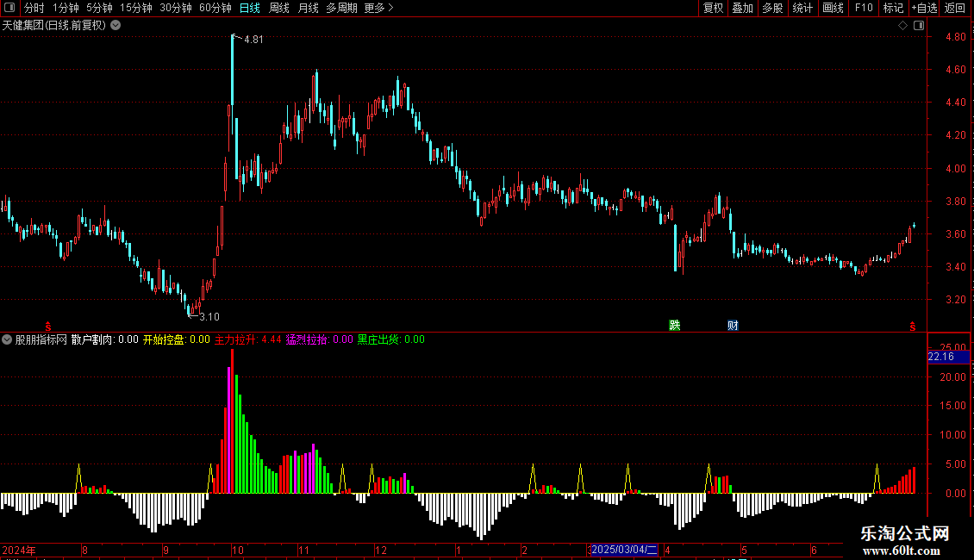Screen dimensions: 974x560
Task: Click the 3.10 low price label
Action: [209, 317]
